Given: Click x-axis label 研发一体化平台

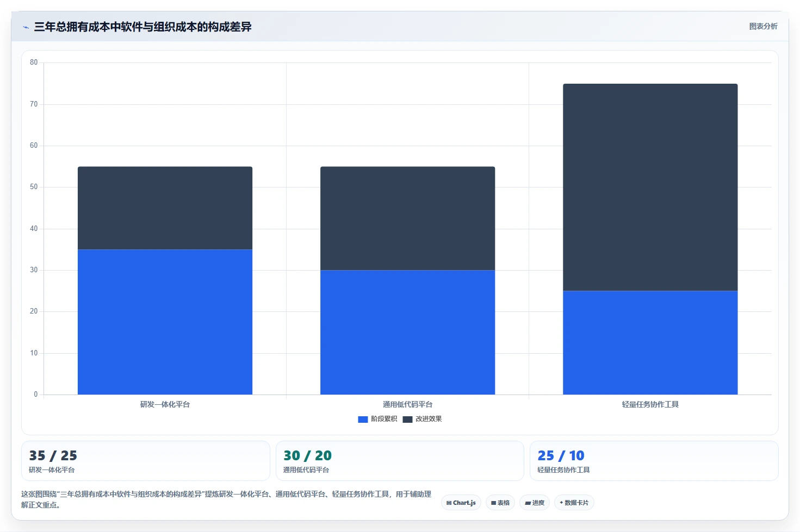Looking at the screenshot, I should coord(165,404).
